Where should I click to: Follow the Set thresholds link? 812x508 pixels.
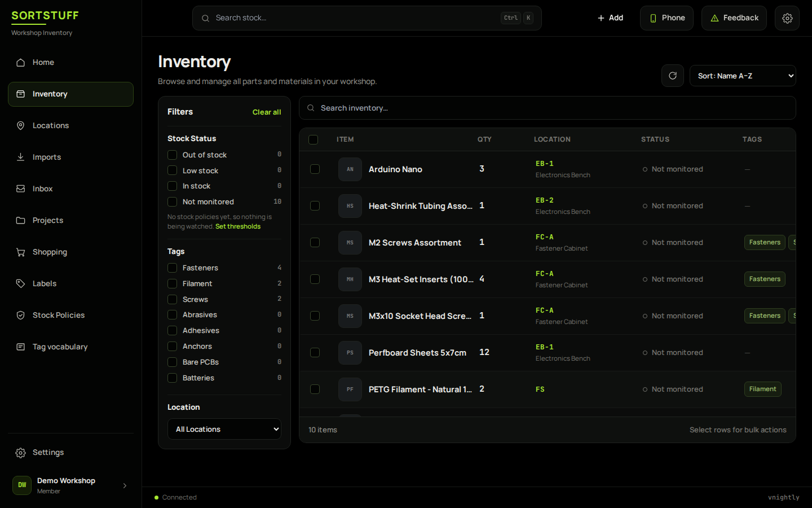coord(238,226)
